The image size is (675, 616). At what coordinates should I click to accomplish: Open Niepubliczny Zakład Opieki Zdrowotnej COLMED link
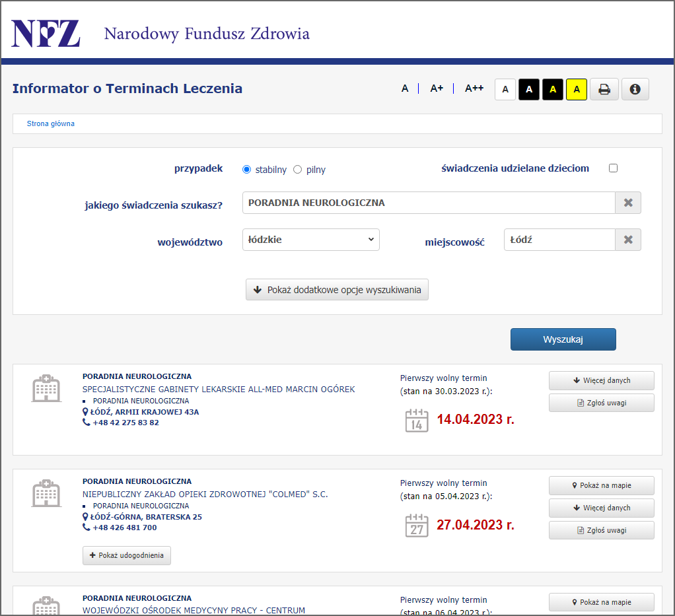(x=205, y=494)
